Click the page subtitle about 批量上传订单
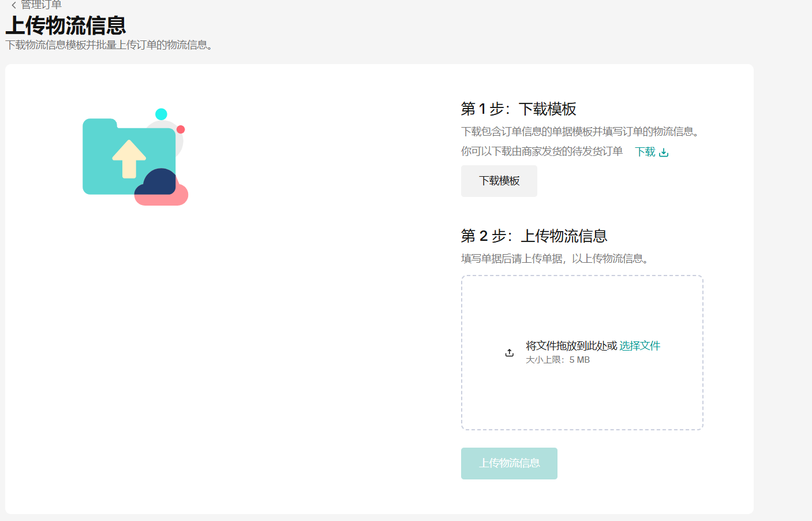Viewport: 812px width, 521px height. [x=110, y=45]
